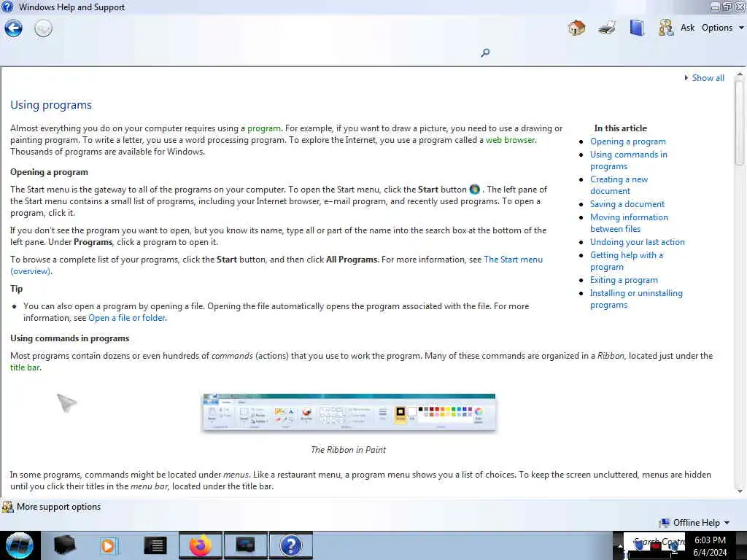Click More support options
The height and width of the screenshot is (560, 747).
pyautogui.click(x=58, y=507)
